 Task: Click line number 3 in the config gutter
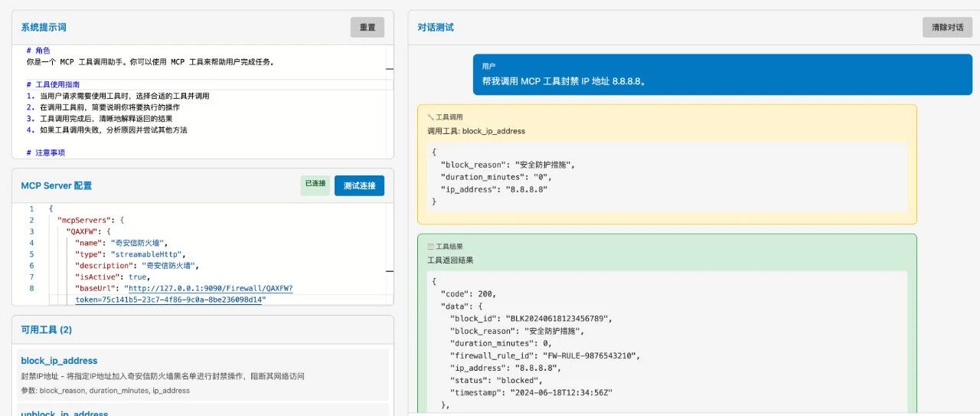coord(31,231)
